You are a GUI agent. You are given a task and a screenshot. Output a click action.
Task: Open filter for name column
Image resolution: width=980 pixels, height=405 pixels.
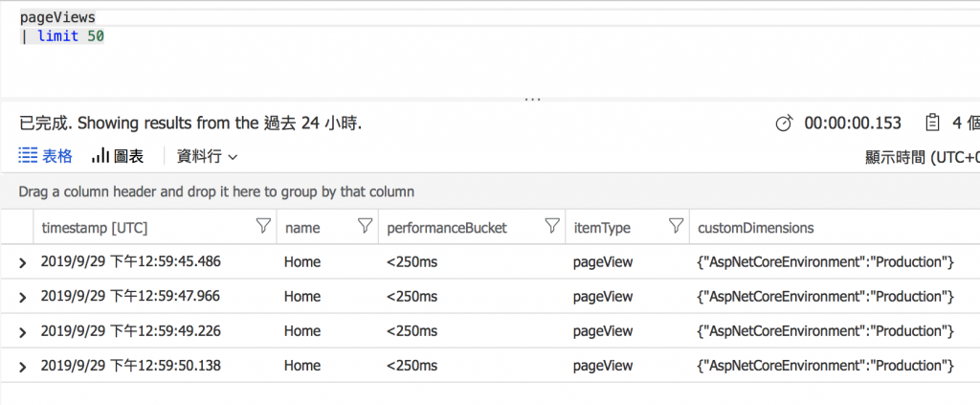[364, 227]
